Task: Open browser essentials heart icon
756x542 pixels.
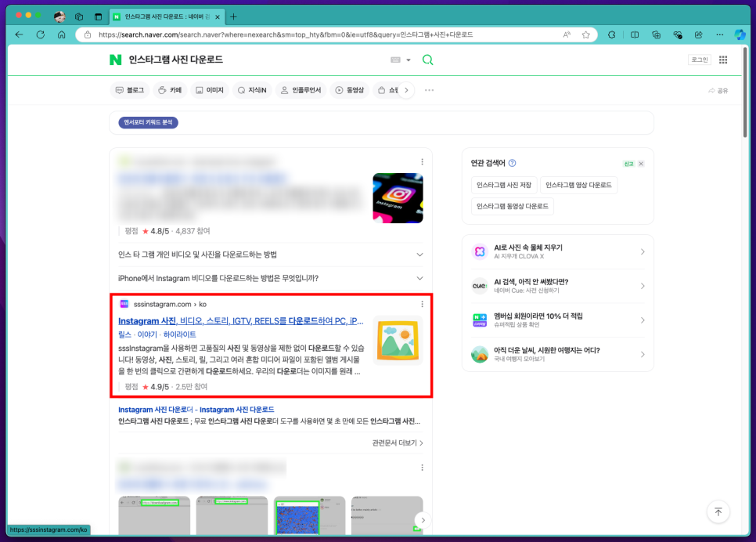Action: point(678,34)
